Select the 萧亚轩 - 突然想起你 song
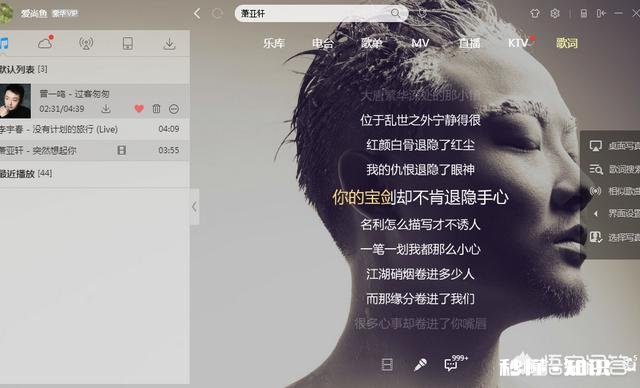Screen dimensions: 640x388 (x=95, y=151)
